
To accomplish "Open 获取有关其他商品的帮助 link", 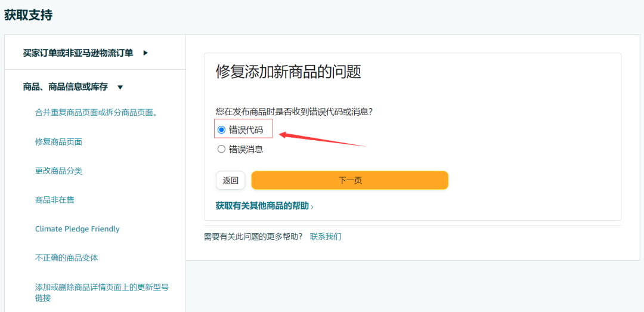I will [265, 206].
